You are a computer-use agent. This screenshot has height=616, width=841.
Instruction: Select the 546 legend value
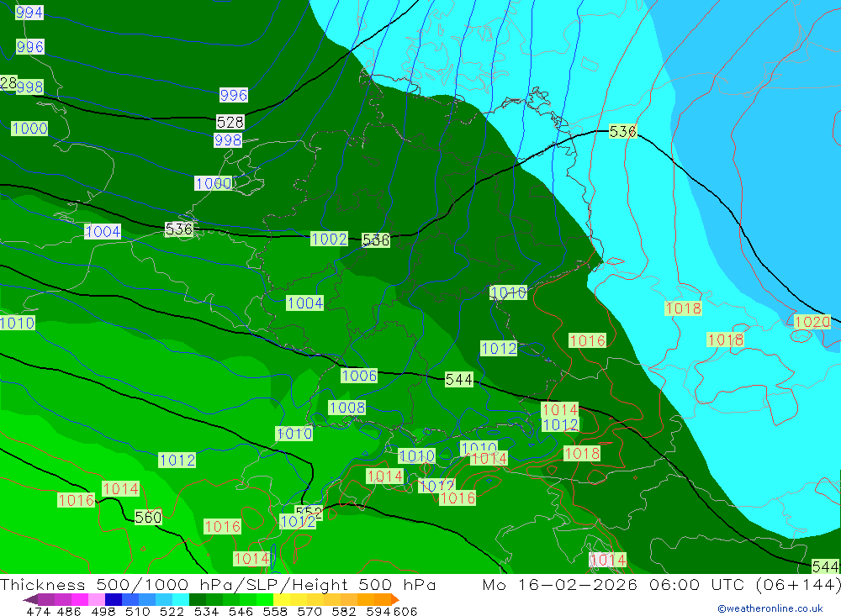(241, 611)
